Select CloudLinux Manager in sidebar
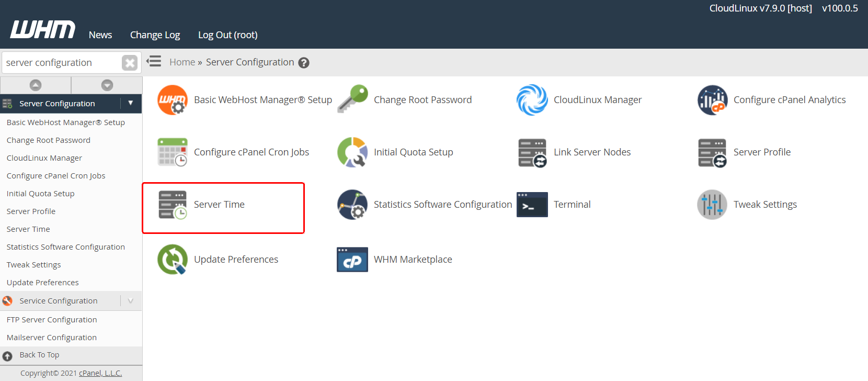The width and height of the screenshot is (868, 381). point(44,158)
